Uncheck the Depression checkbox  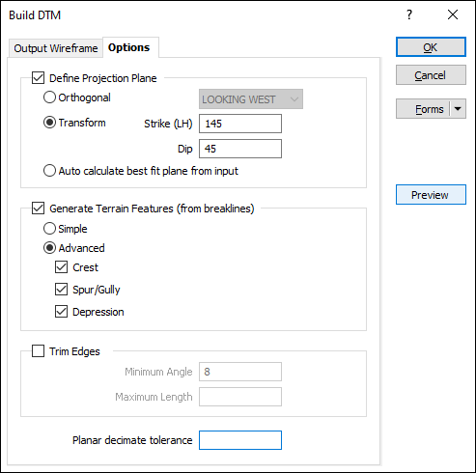(x=61, y=312)
